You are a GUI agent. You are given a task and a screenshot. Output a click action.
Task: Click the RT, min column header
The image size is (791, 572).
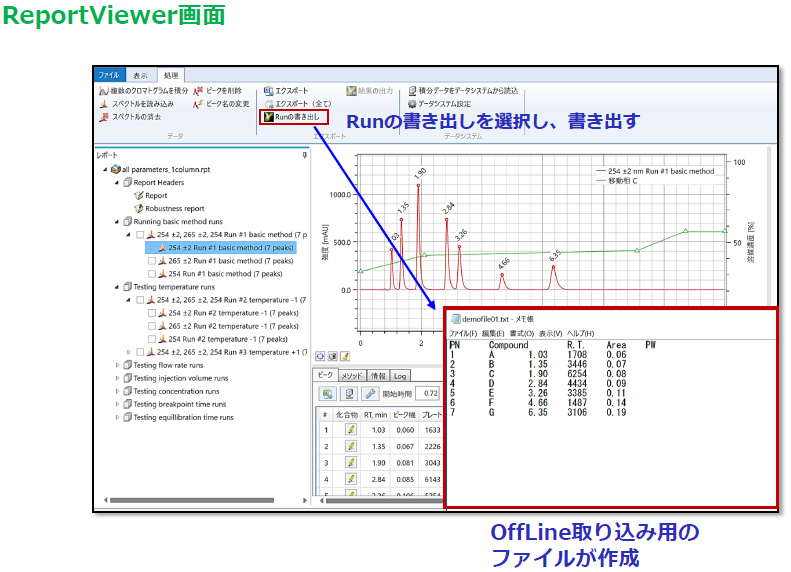375,415
